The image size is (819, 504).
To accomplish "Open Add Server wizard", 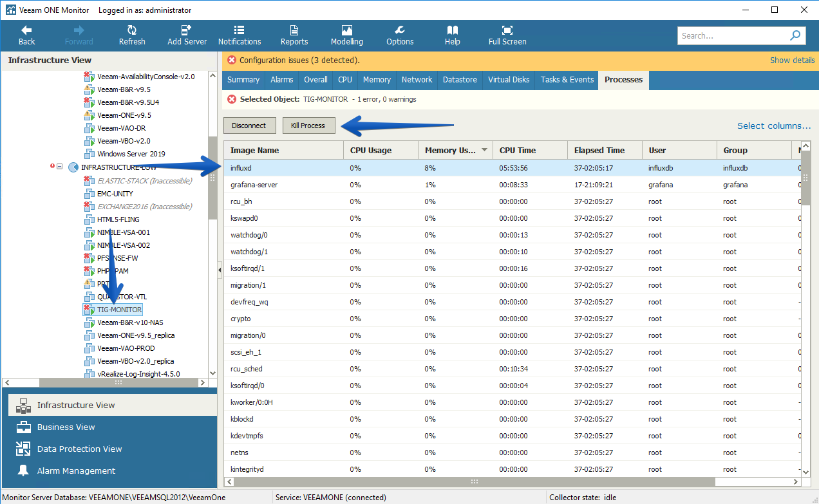I will [x=187, y=35].
